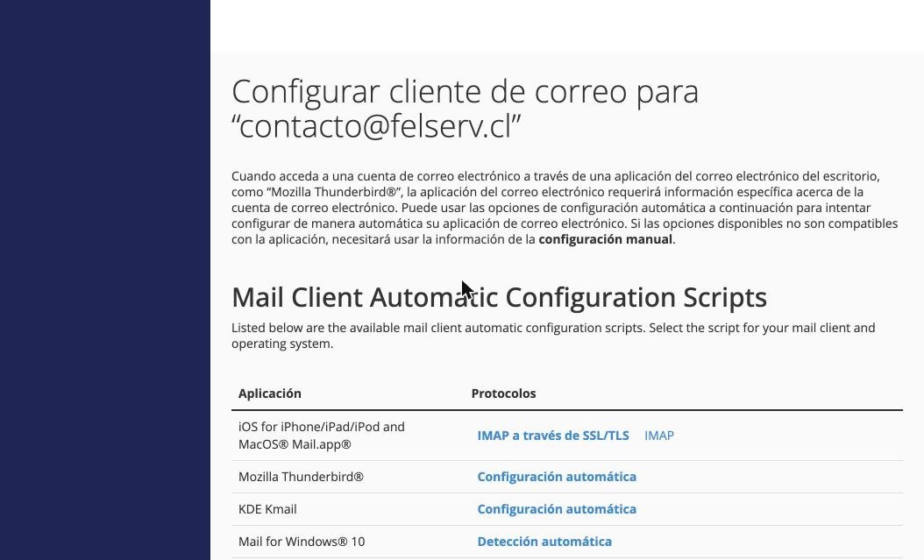The image size is (924, 560).
Task: Select the Mozilla Thunderbird® row label
Action: [301, 477]
